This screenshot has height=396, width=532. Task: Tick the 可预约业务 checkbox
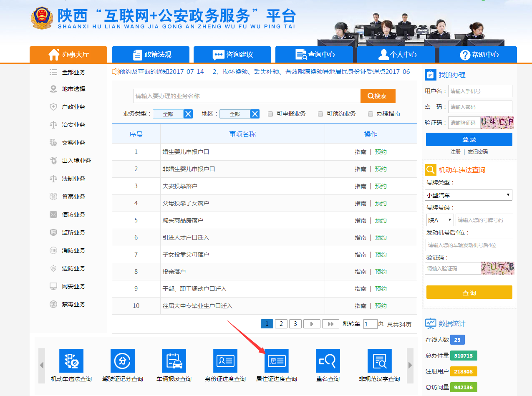320,114
